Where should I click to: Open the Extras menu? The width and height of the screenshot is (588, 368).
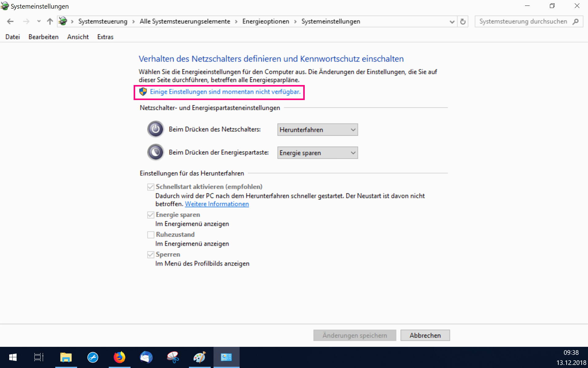[x=105, y=37]
